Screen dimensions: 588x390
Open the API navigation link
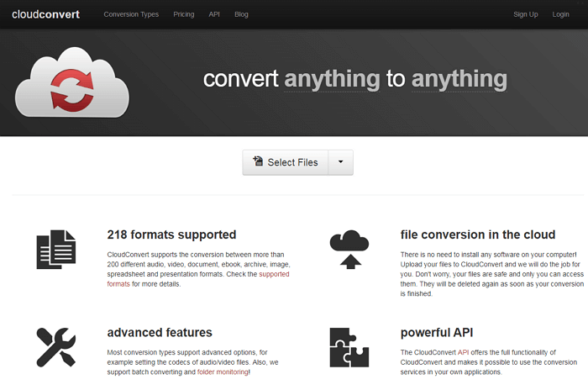tap(214, 14)
